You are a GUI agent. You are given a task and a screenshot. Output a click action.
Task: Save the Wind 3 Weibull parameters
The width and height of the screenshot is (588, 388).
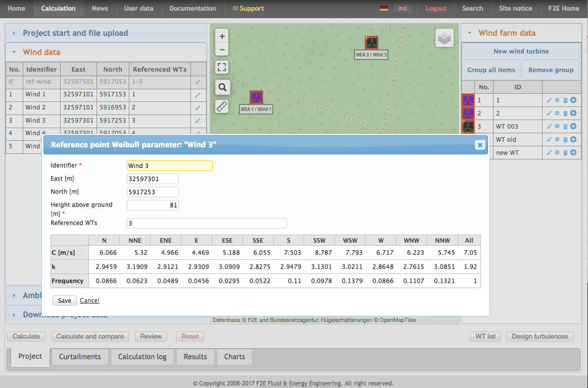[x=64, y=300]
